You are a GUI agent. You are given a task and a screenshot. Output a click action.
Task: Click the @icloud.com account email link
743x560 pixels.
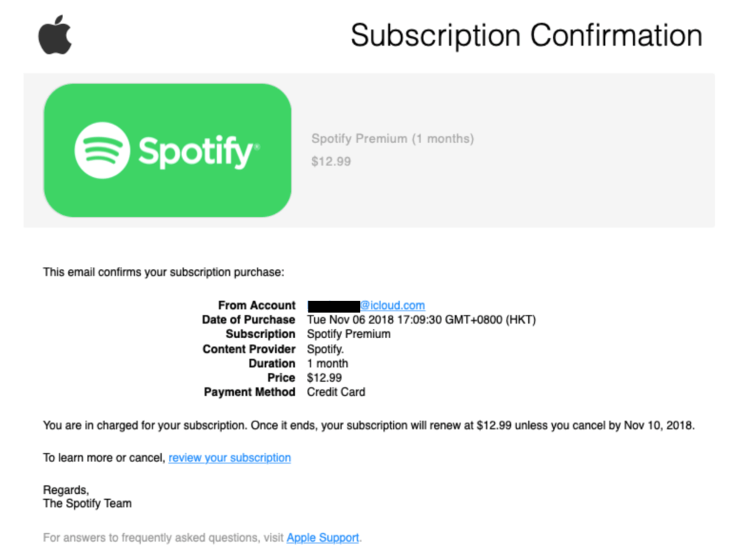[393, 305]
